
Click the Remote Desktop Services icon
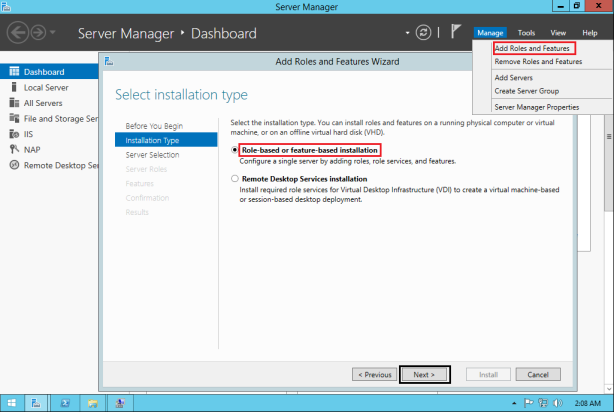14,165
